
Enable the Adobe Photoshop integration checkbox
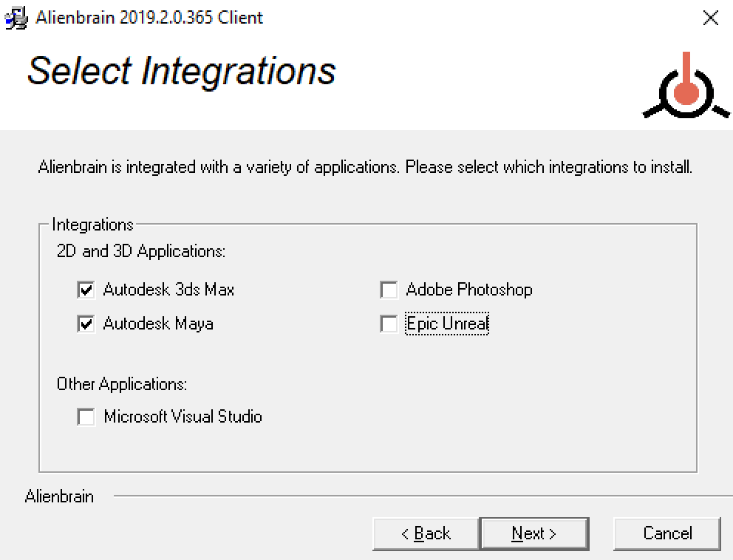click(389, 290)
